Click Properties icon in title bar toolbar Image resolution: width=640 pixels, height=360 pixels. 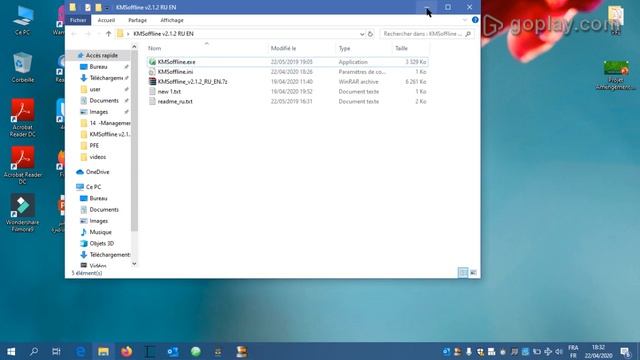point(88,7)
